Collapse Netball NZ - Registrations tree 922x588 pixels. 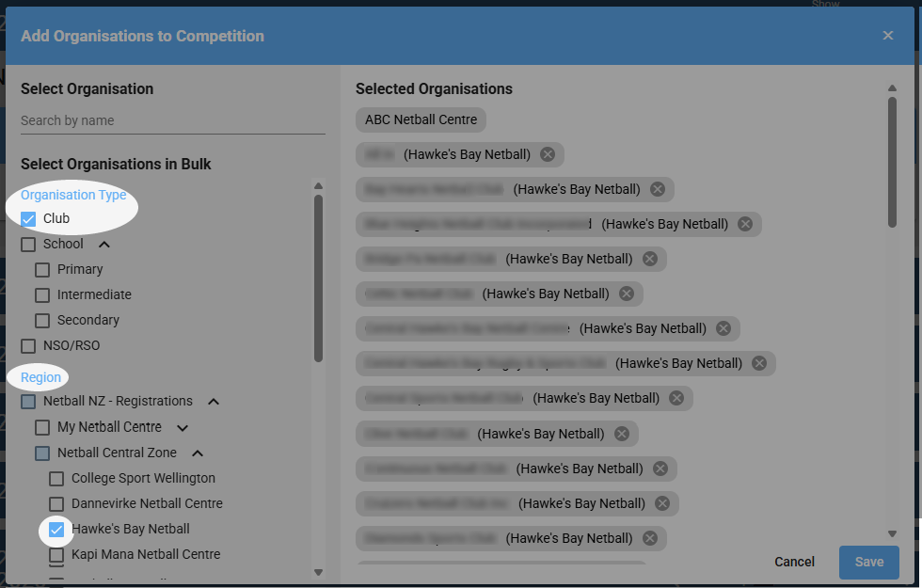[x=214, y=402]
